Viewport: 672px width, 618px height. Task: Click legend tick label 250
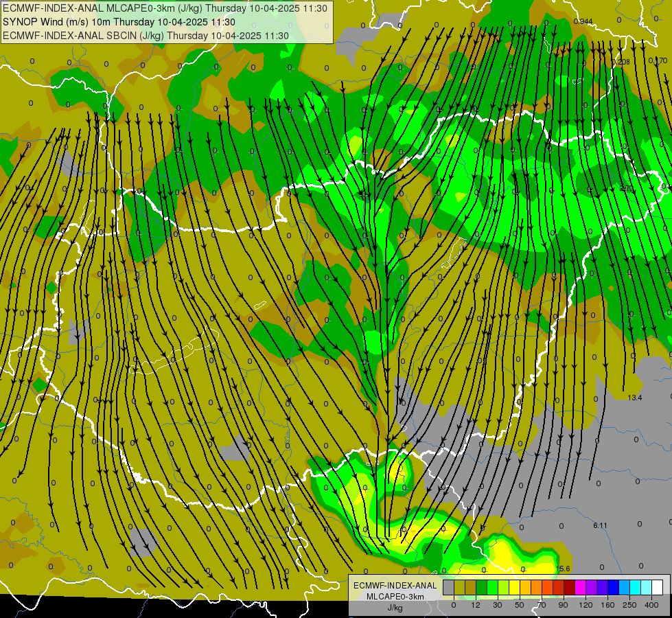[629, 605]
